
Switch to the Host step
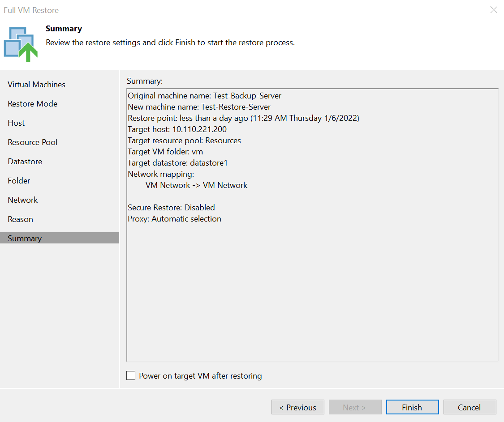click(16, 123)
